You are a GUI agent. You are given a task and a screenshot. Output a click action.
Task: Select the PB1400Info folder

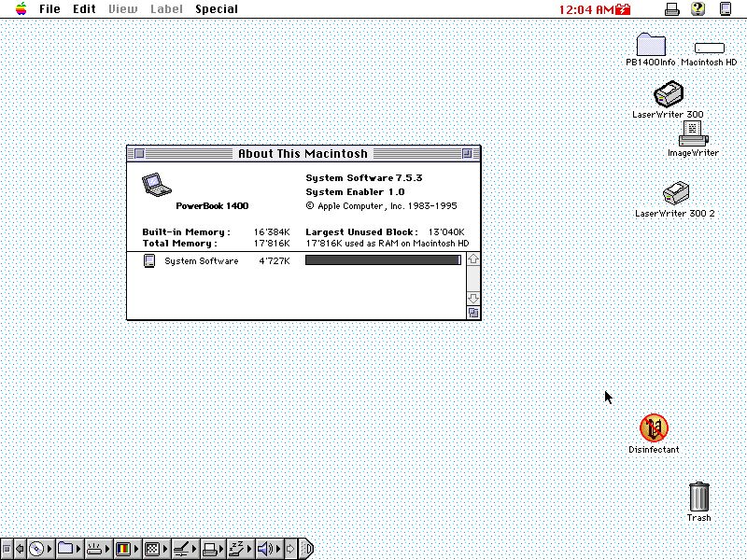(x=651, y=44)
